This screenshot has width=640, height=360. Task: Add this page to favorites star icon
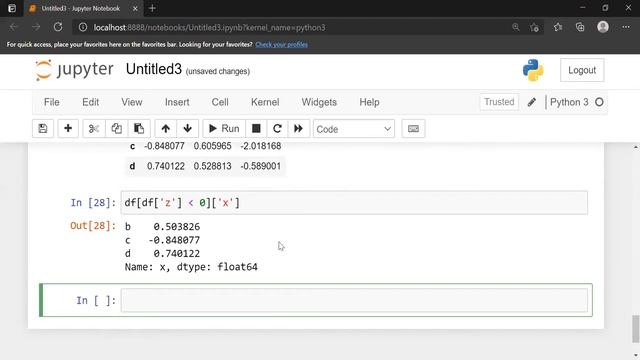534,27
